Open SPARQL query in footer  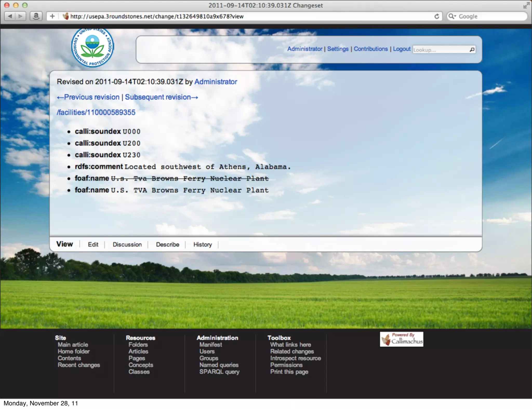219,372
